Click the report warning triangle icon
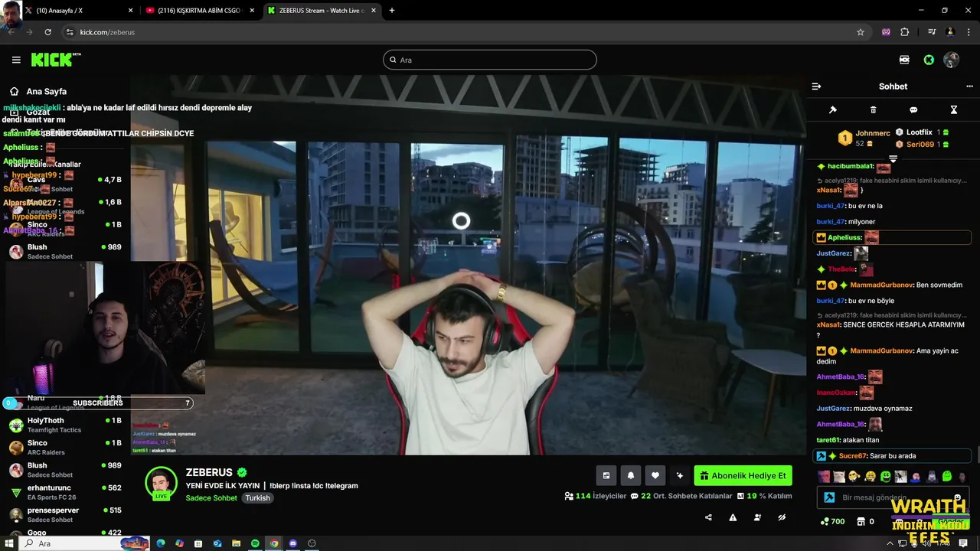This screenshot has height=551, width=980. pyautogui.click(x=733, y=517)
